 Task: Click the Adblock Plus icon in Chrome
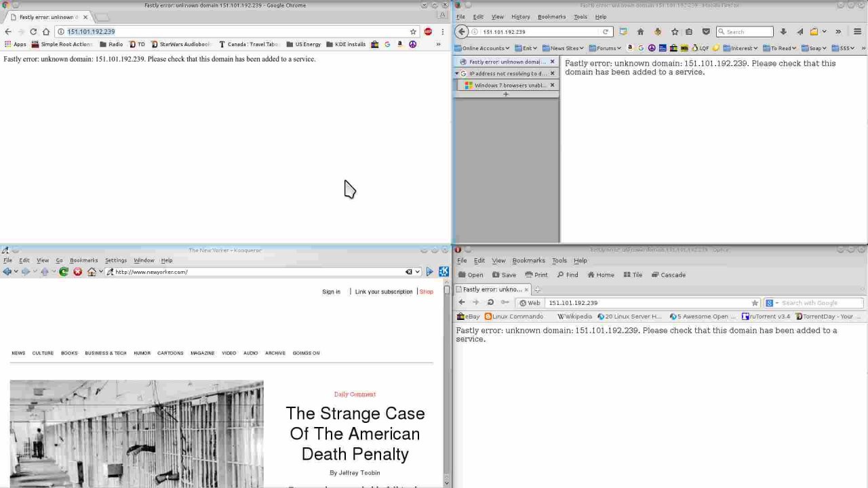(428, 32)
